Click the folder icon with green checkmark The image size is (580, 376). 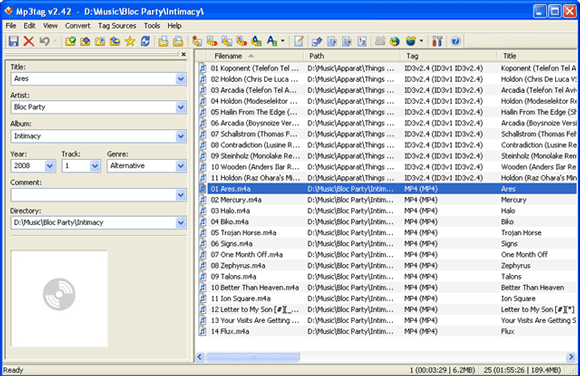[70, 41]
